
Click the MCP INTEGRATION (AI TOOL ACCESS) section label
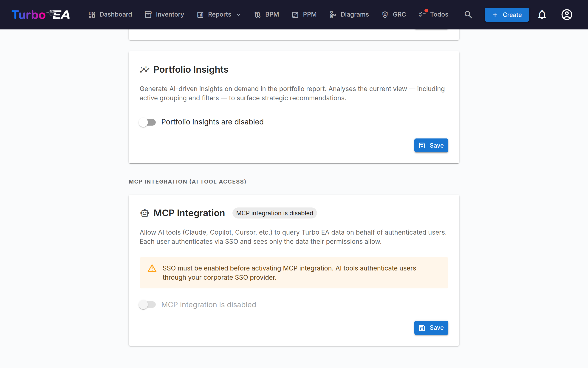coord(187,181)
